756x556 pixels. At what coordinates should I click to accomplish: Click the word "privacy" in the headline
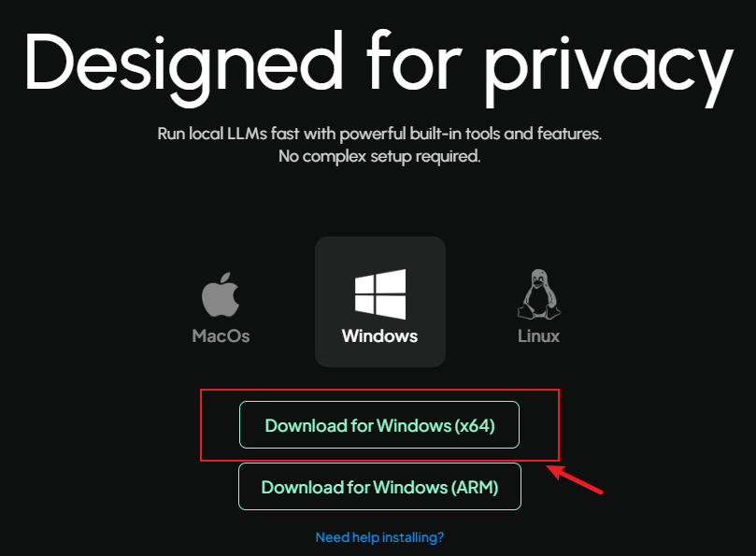[x=609, y=70]
